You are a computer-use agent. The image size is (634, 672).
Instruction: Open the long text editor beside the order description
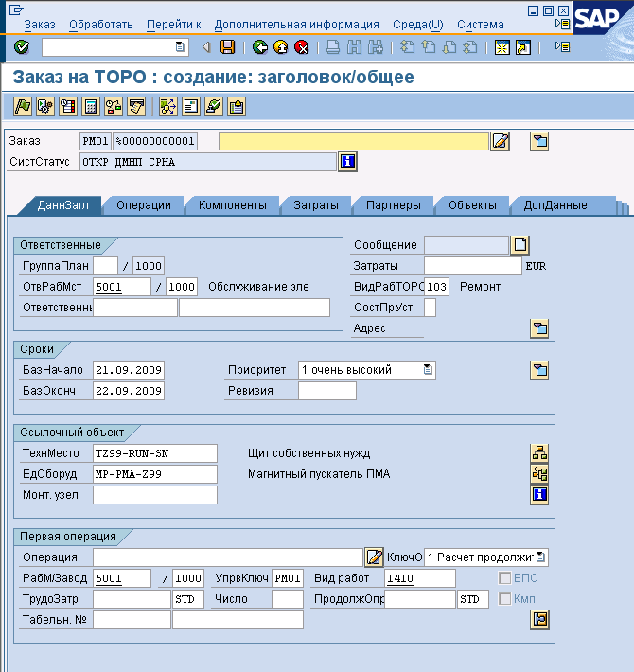pyautogui.click(x=501, y=141)
